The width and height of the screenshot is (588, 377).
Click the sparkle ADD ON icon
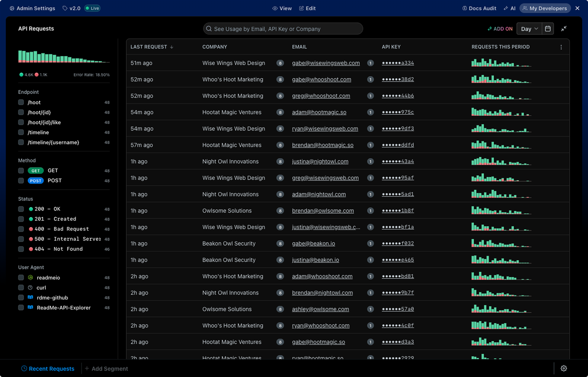coord(490,28)
